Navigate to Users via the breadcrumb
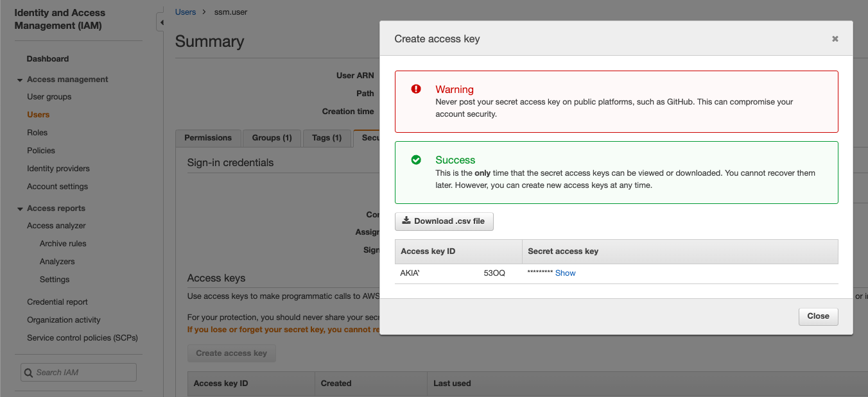 tap(185, 12)
